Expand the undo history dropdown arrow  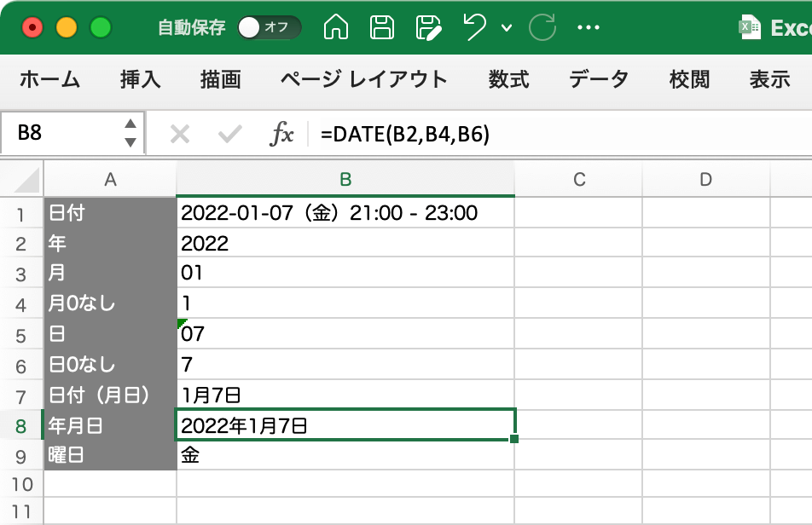pos(507,28)
